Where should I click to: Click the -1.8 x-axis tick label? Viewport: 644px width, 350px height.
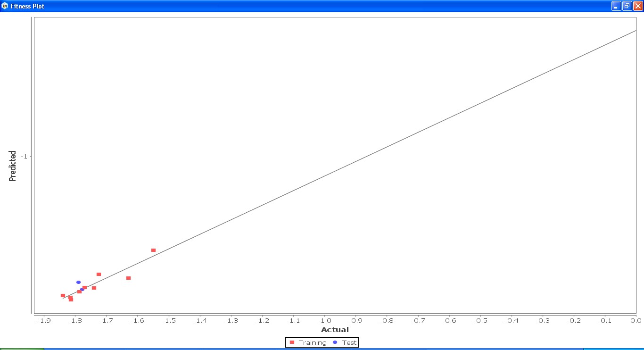pos(74,321)
